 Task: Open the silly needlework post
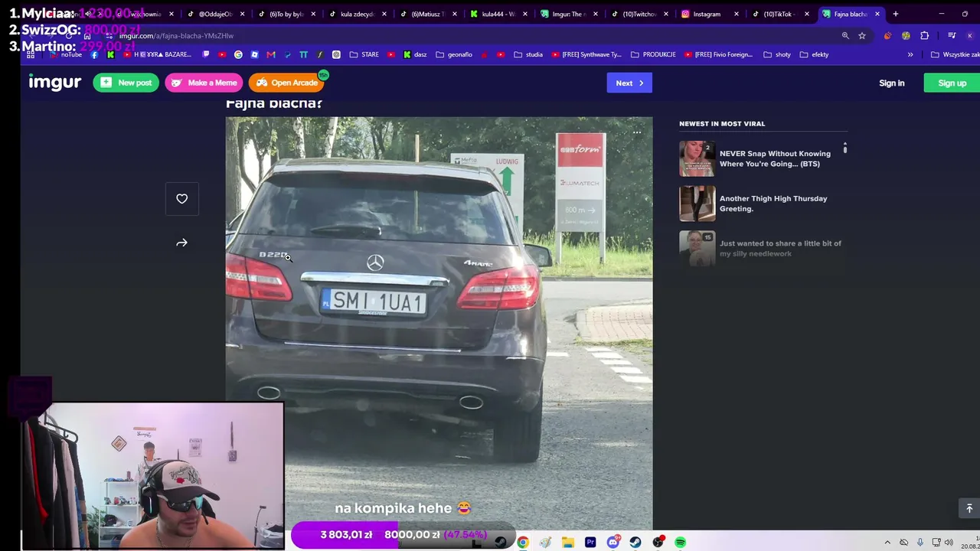[x=780, y=248]
